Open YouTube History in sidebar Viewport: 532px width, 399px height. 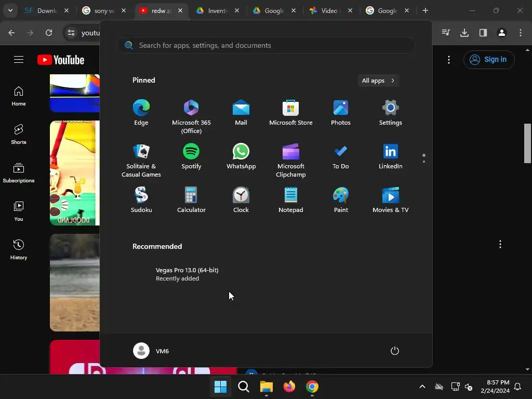click(19, 249)
